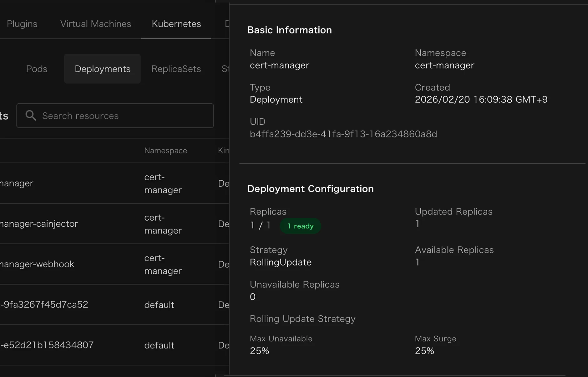Viewport: 588px width, 377px height.
Task: Switch to Virtual Machines tab
Action: pyautogui.click(x=95, y=24)
